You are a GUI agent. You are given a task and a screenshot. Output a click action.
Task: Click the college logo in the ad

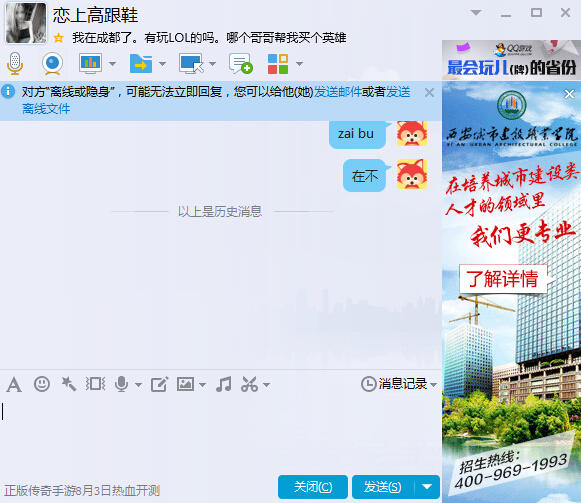coord(511,105)
